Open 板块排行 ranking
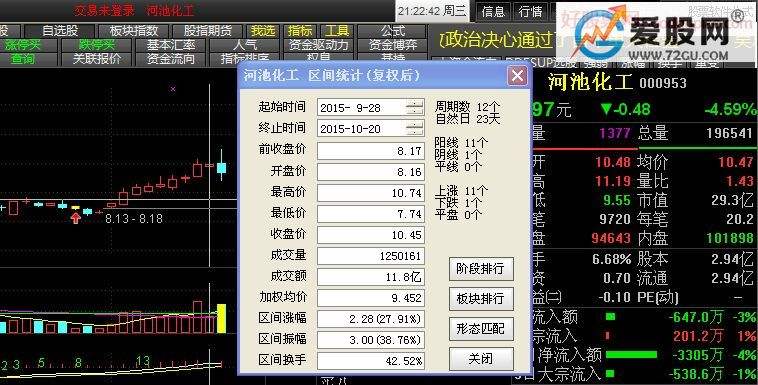The height and width of the screenshot is (385, 758). (481, 298)
